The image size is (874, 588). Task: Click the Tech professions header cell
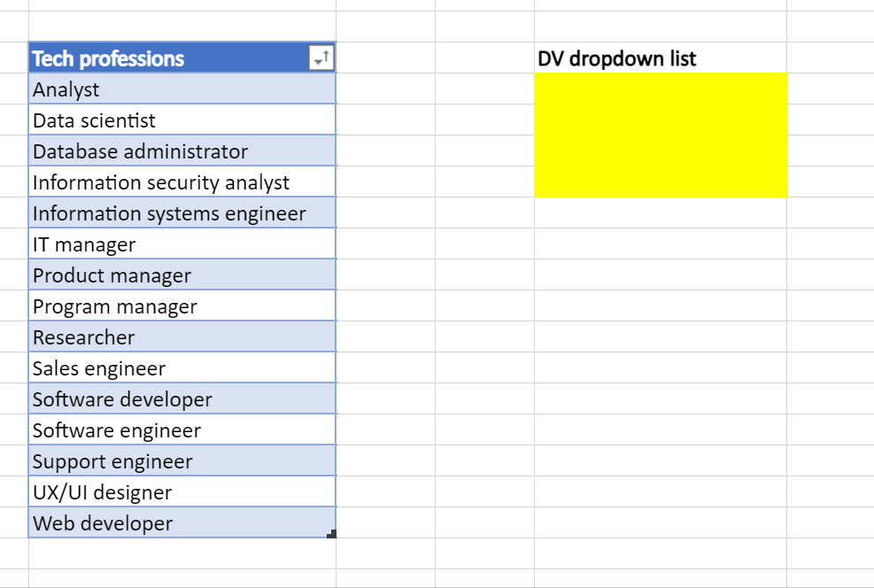[168, 58]
